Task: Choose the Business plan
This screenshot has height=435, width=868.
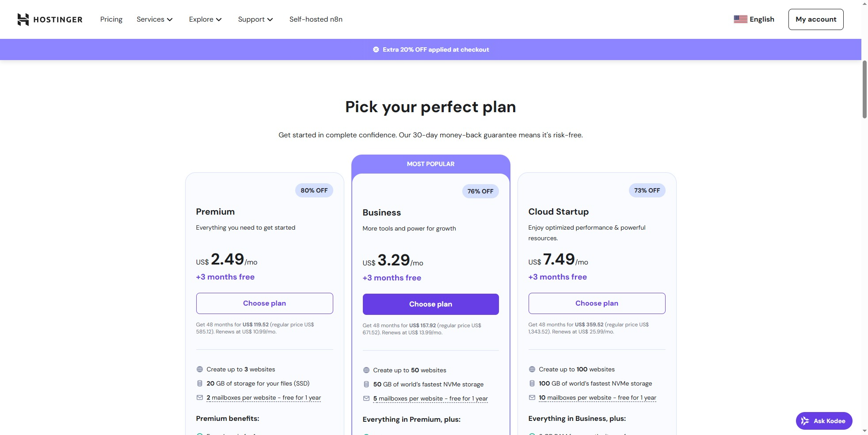Action: [x=430, y=304]
